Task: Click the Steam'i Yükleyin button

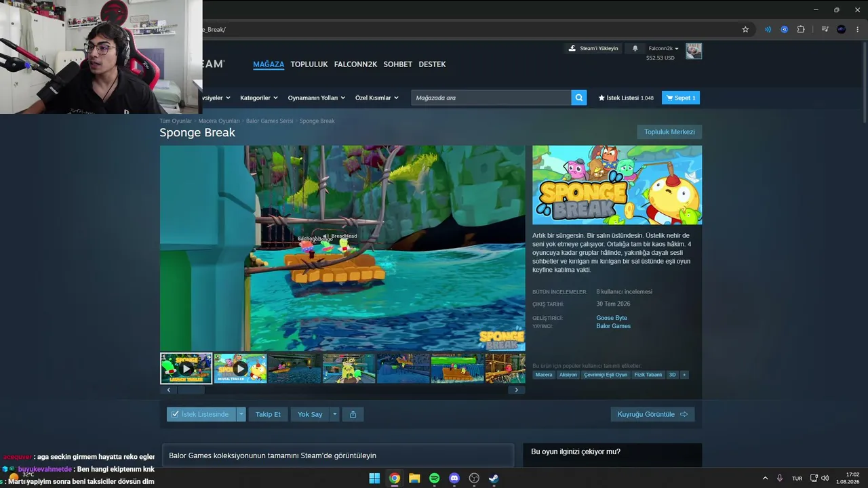Action: (x=593, y=48)
